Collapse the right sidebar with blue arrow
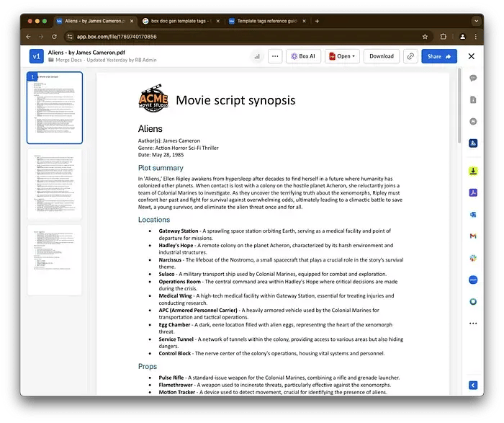Image resolution: width=504 pixels, height=423 pixels. [x=473, y=385]
